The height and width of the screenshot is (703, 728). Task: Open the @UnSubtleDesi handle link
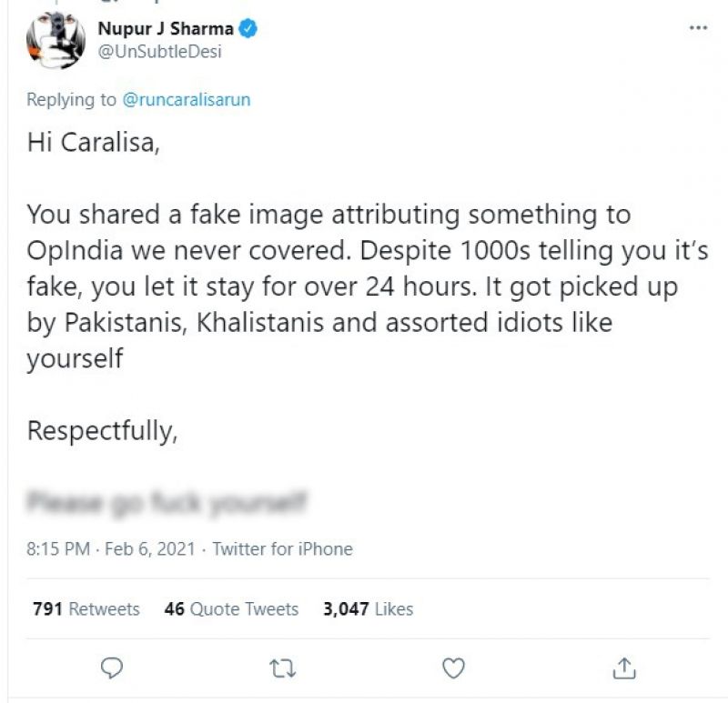[x=159, y=52]
